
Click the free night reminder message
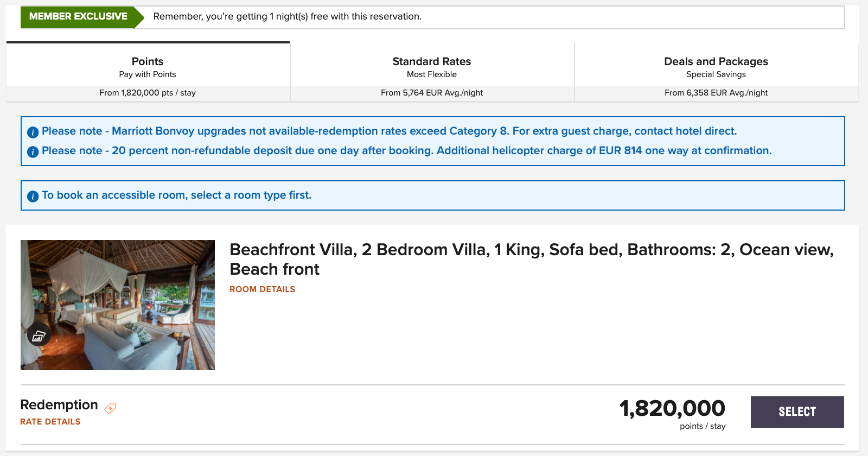coord(287,17)
